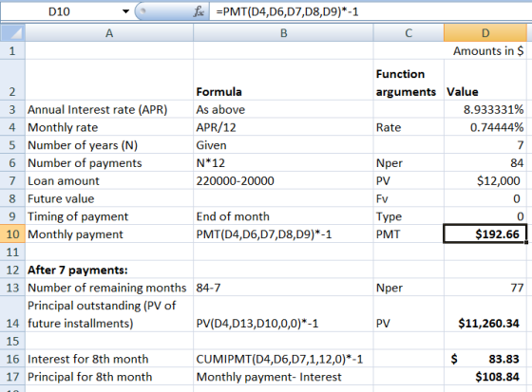532x392 pixels.
Task: Click the 8.933331% value cell
Action: (485, 109)
